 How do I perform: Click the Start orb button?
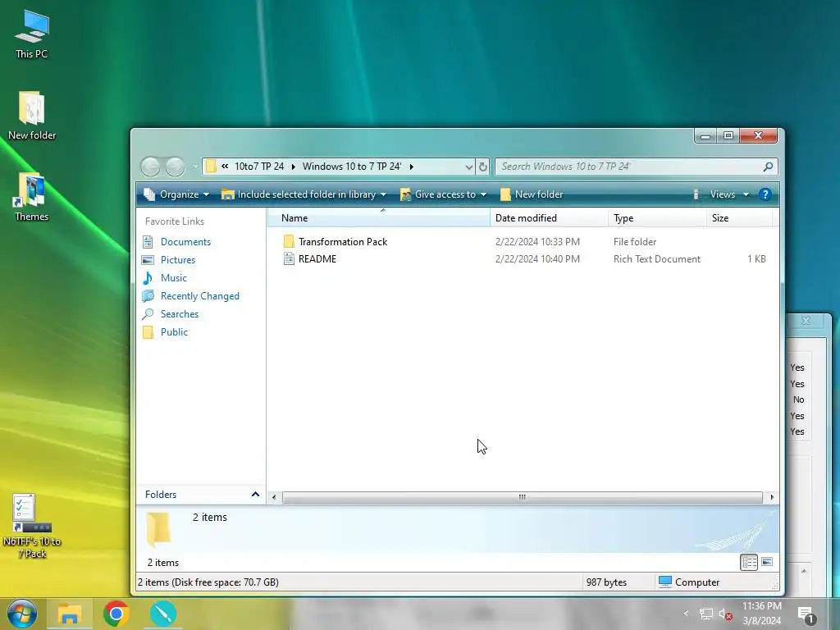coord(22,614)
